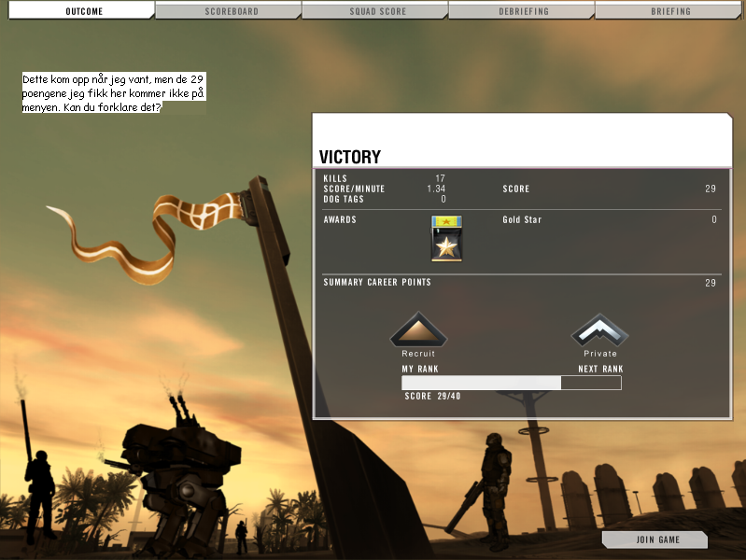Click the SCORE 29/40 text
The width and height of the screenshot is (746, 560).
[432, 396]
